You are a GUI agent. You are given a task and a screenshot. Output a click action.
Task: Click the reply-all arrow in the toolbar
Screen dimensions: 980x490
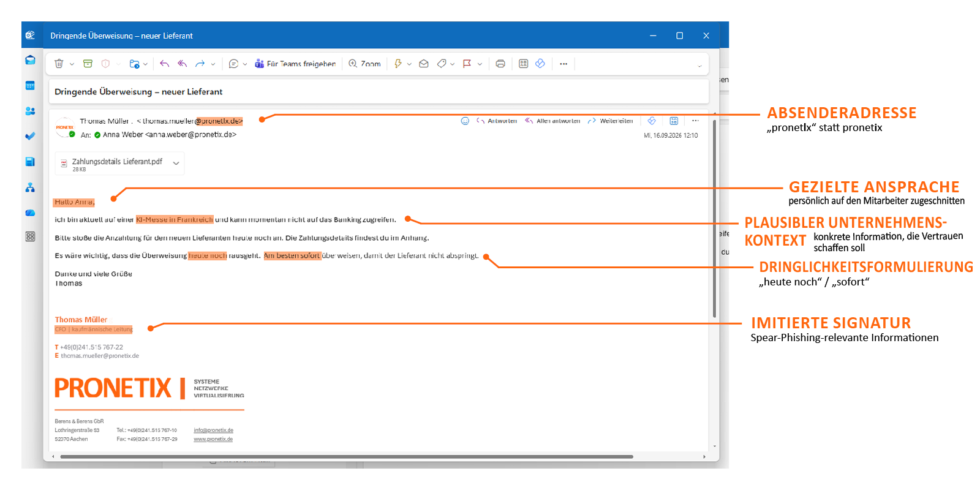tap(182, 64)
